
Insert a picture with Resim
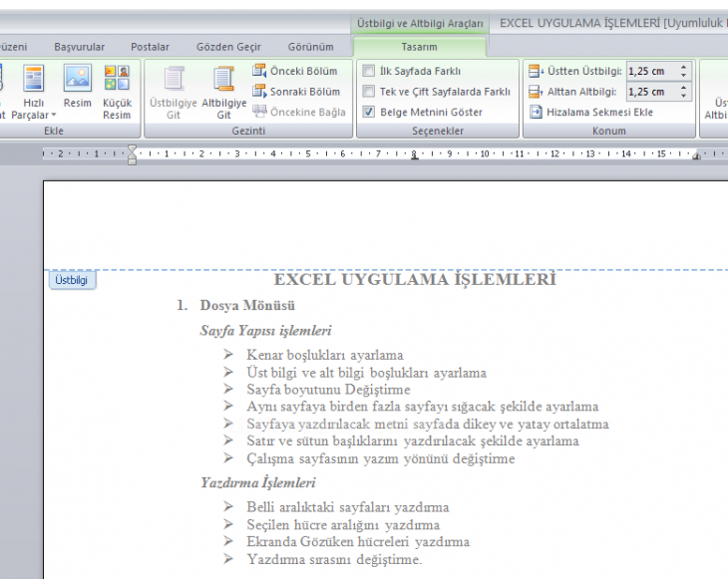tap(77, 90)
